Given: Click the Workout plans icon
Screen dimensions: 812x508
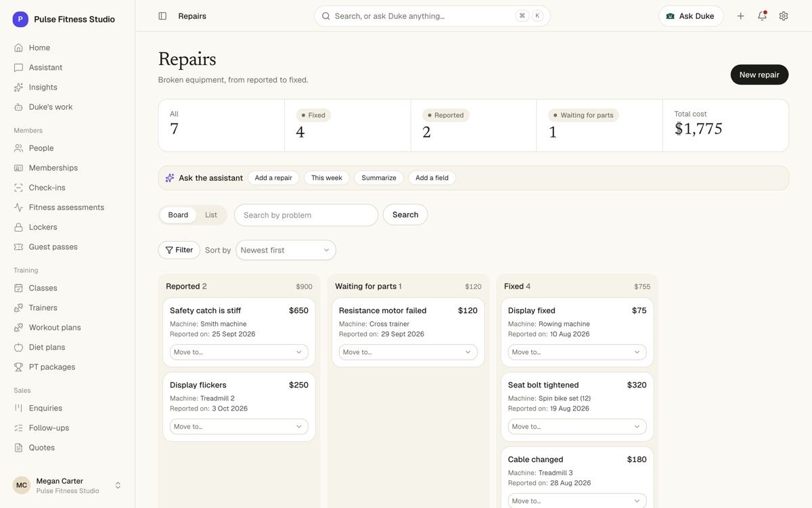Looking at the screenshot, I should coord(18,327).
